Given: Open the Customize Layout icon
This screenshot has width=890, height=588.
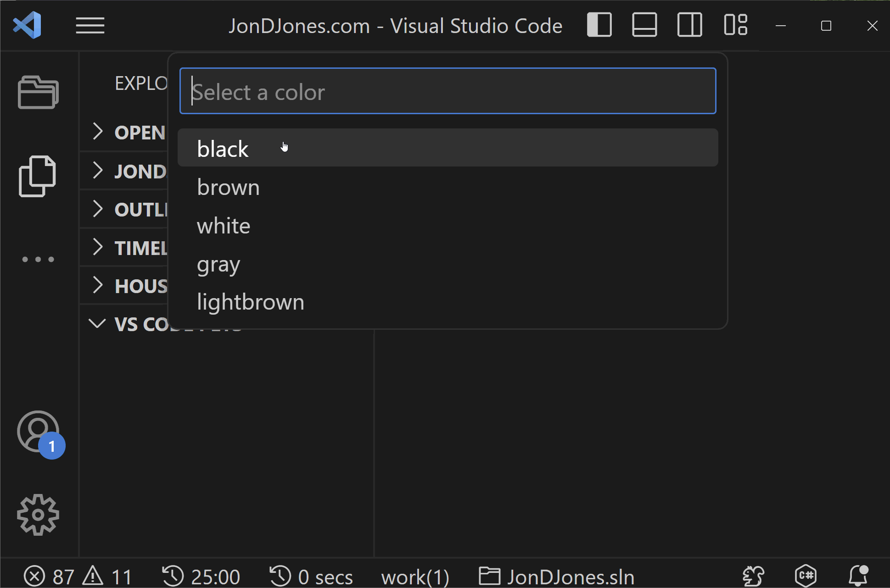Looking at the screenshot, I should 735,25.
